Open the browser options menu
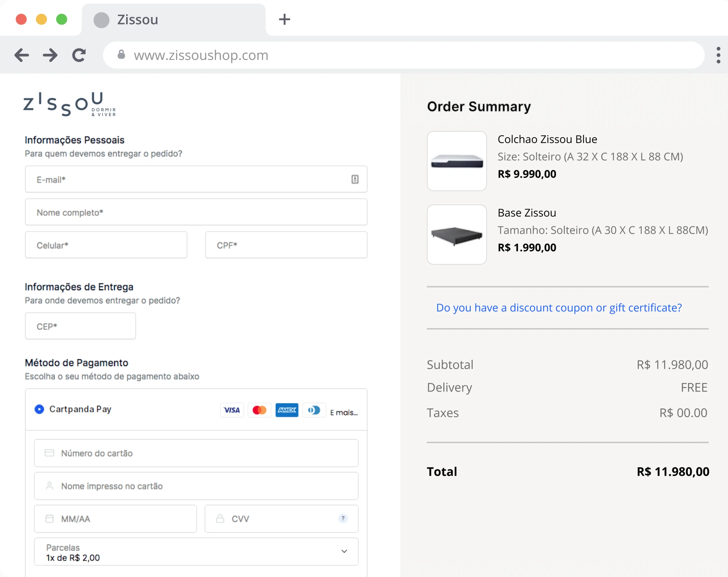This screenshot has height=577, width=728. tap(719, 55)
